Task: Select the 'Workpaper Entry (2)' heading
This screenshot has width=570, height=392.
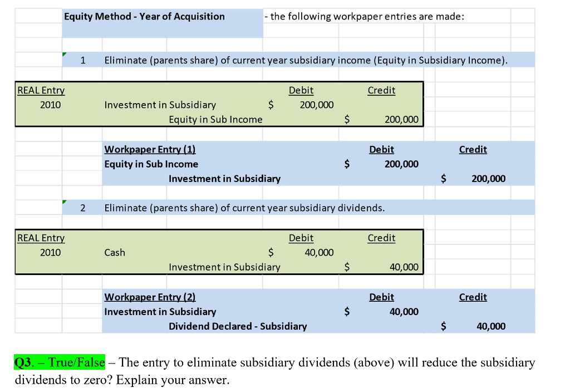Action: (x=150, y=297)
